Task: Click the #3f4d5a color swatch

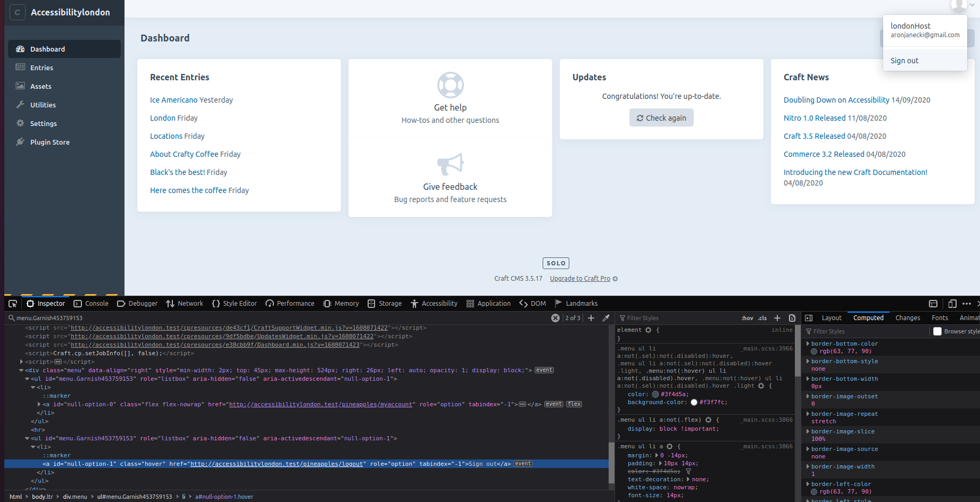Action: [x=655, y=395]
